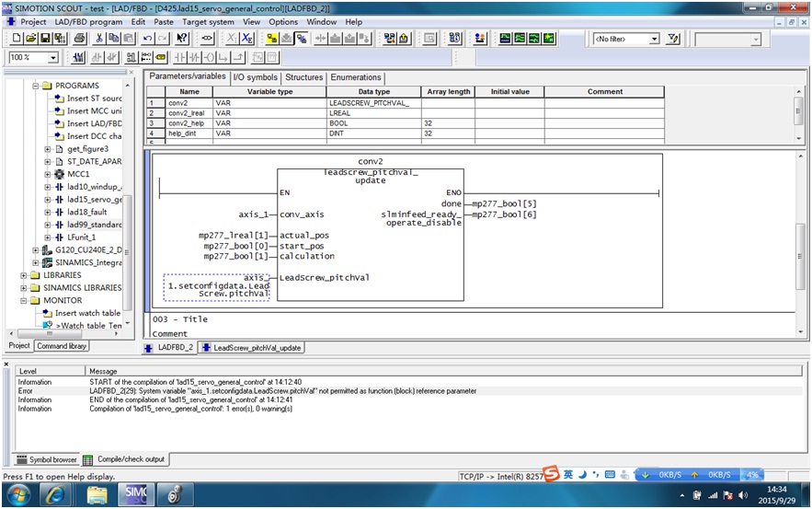Click the Connect to target devices link icon
The height and width of the screenshot is (509, 812).
click(x=207, y=39)
